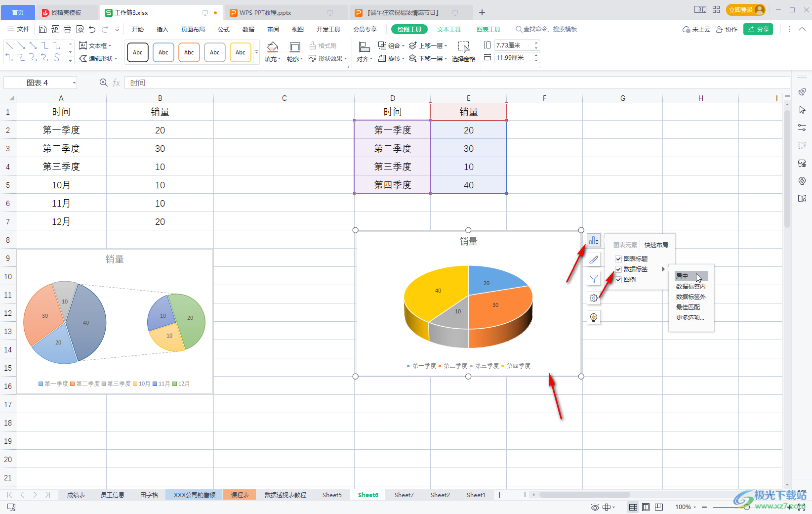Select the yellow-outlined Abc shape style

241,52
